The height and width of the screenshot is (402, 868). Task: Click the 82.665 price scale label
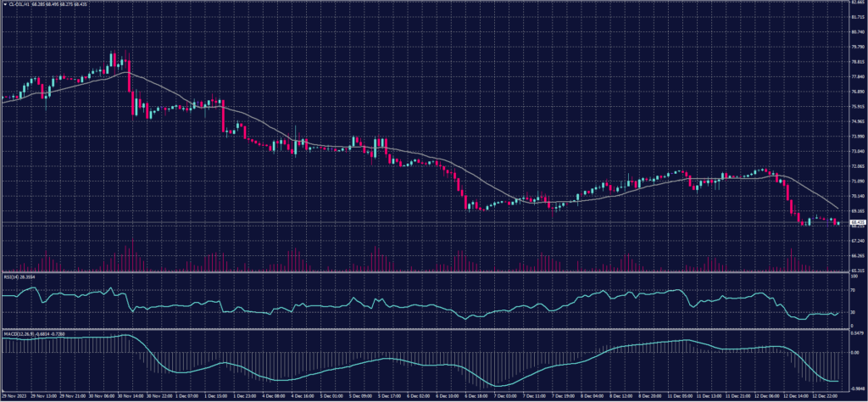tap(857, 3)
